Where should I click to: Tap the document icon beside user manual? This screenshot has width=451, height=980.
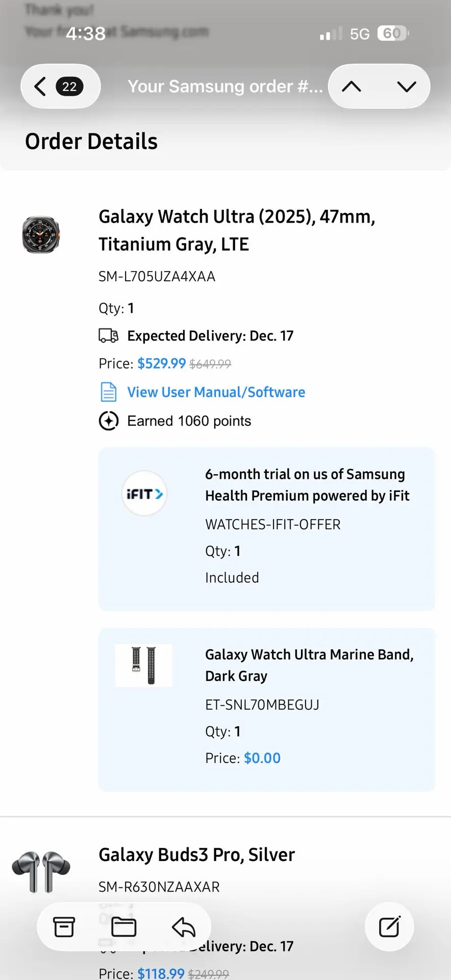pos(108,392)
